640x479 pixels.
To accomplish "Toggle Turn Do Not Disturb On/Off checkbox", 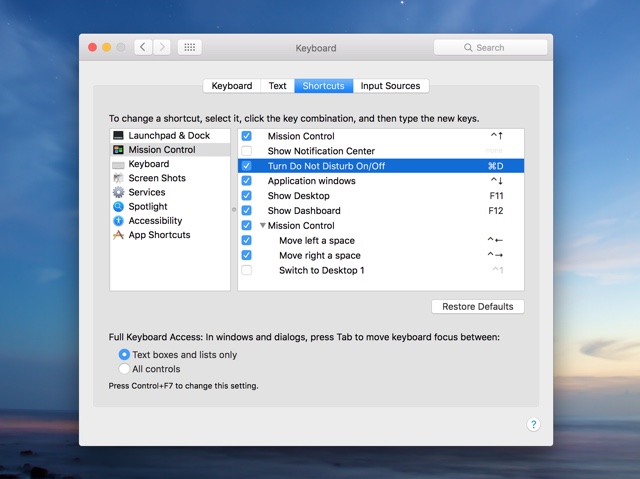I will pyautogui.click(x=247, y=166).
